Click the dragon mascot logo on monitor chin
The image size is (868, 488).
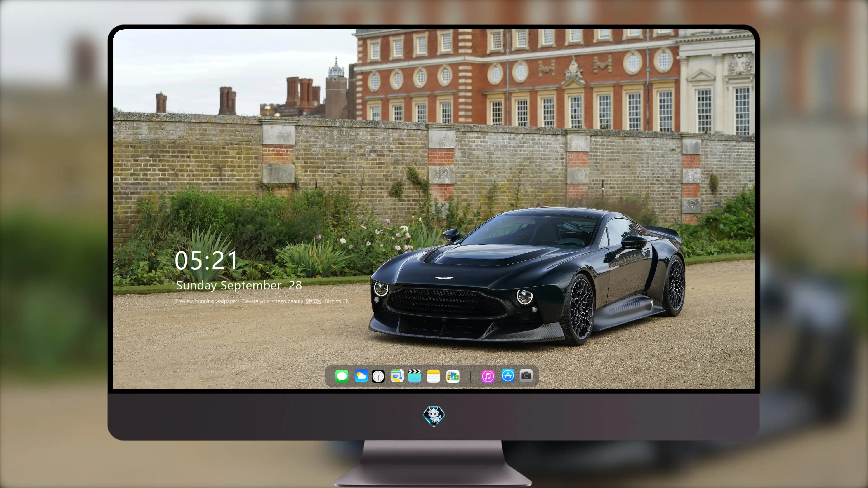coord(434,416)
